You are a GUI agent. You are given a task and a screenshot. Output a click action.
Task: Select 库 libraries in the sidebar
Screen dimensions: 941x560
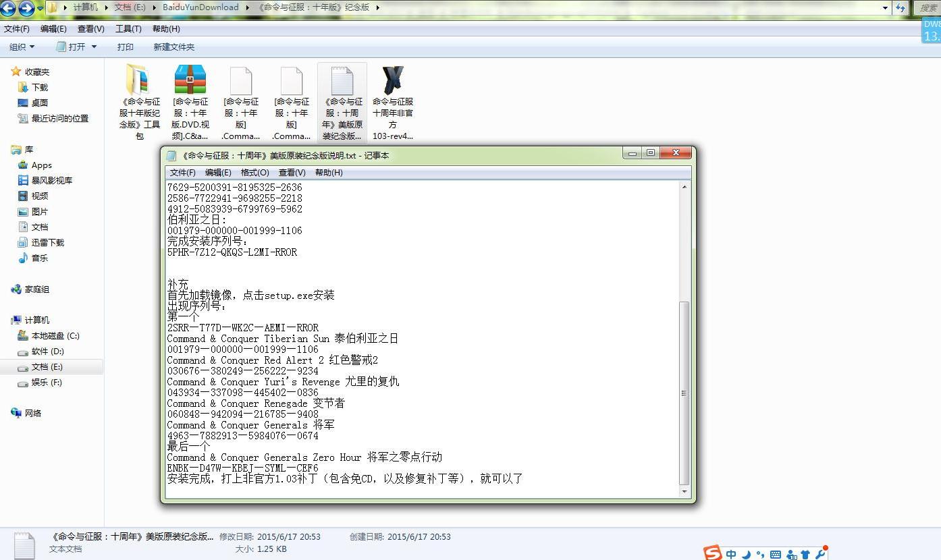click(22, 149)
